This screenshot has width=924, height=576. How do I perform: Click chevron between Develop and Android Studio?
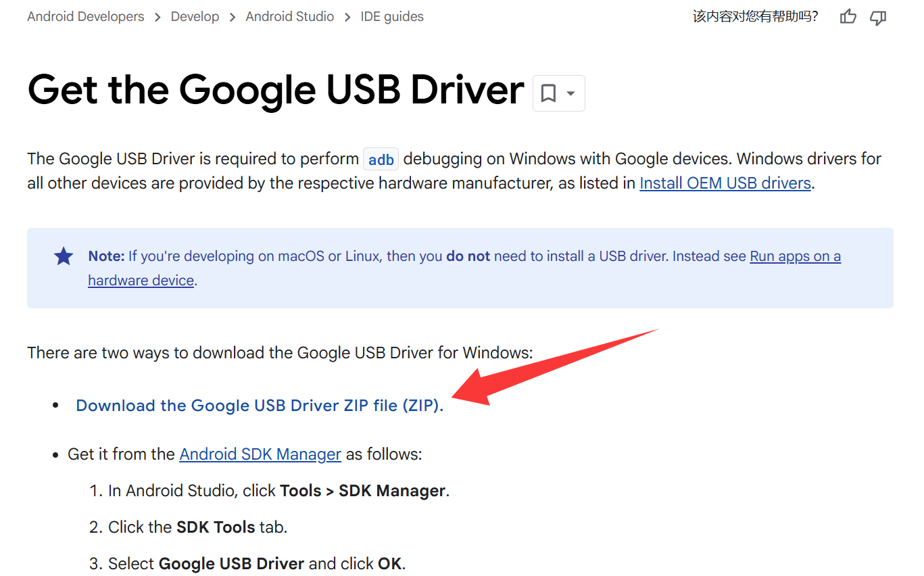(x=233, y=17)
